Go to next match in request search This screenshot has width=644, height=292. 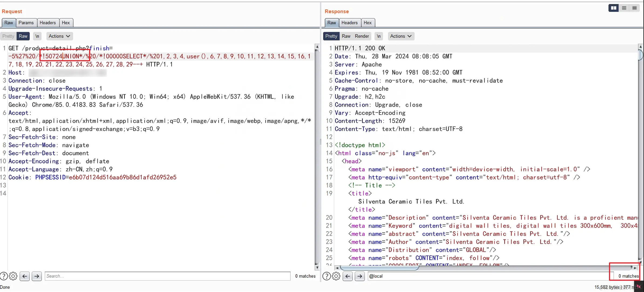[37, 276]
